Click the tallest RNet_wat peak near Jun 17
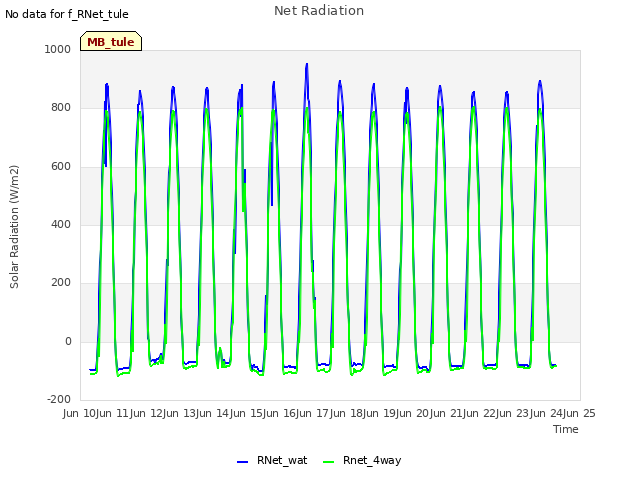 [307, 64]
